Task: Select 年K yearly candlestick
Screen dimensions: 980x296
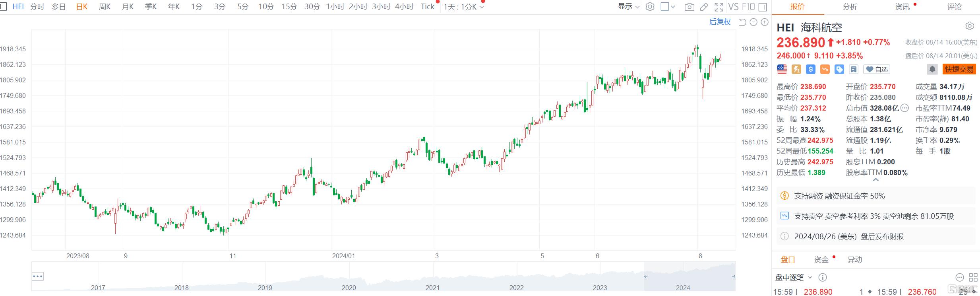Action: [x=174, y=7]
